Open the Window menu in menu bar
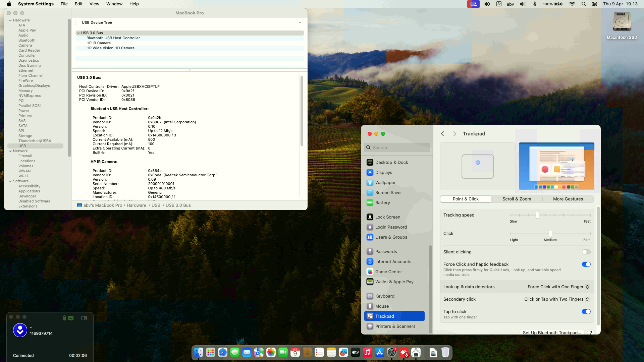The image size is (644, 362). [114, 4]
